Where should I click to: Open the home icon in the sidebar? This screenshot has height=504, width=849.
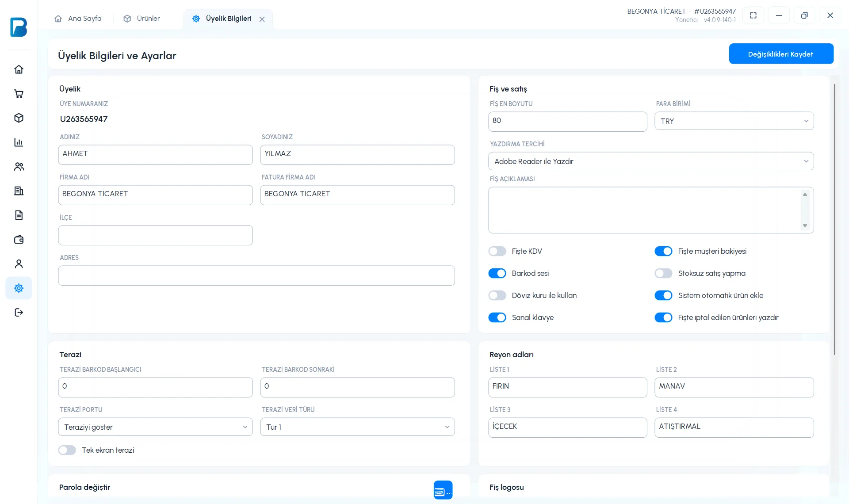click(x=19, y=69)
